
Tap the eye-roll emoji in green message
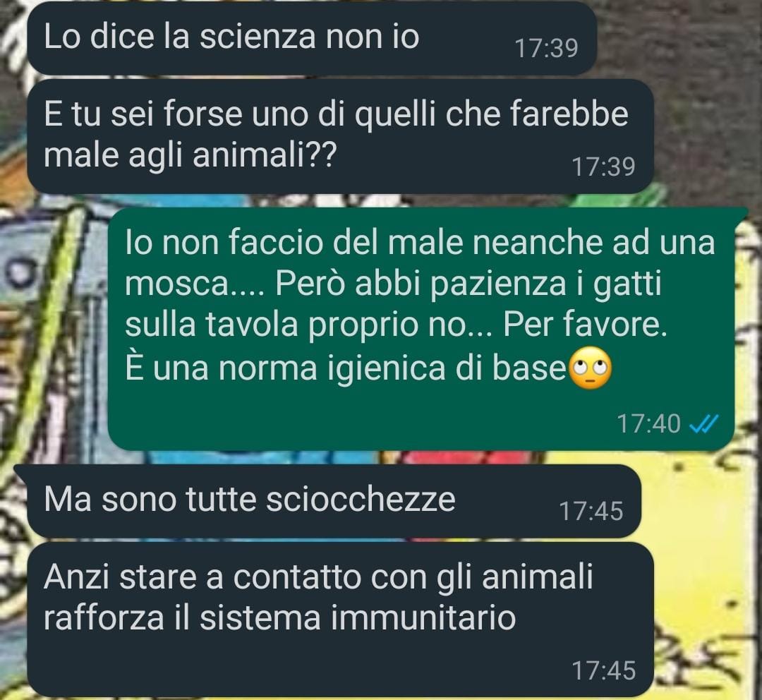pyautogui.click(x=589, y=368)
